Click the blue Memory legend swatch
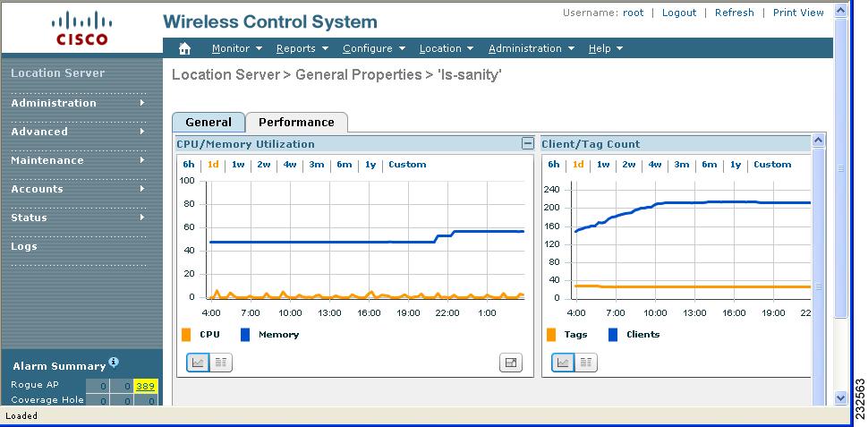Image resolution: width=868 pixels, height=427 pixels. tap(245, 335)
